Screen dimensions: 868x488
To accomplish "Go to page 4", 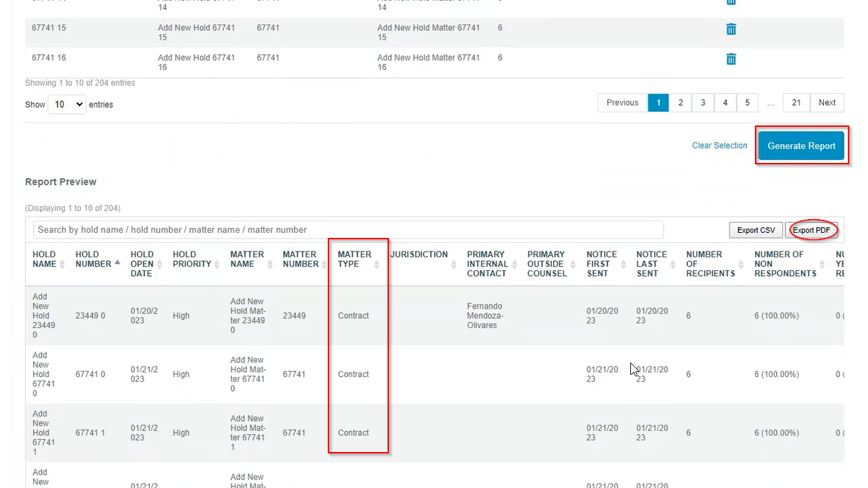I will [x=725, y=103].
